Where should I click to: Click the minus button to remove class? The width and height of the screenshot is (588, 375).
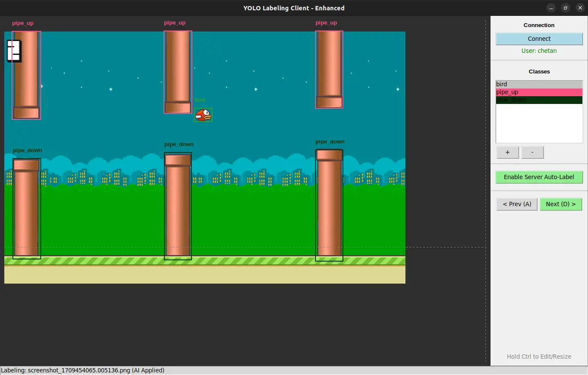pos(533,152)
